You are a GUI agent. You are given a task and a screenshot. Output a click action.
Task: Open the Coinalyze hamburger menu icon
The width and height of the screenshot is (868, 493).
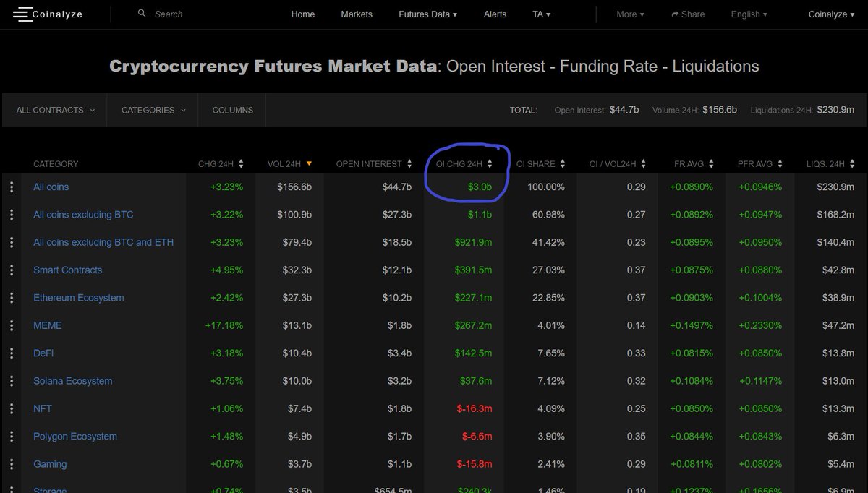tap(22, 14)
